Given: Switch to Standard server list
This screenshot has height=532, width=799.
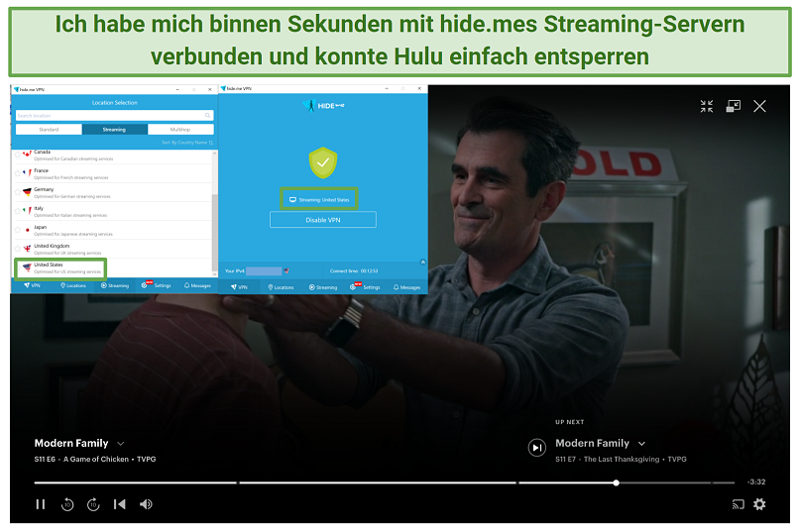Looking at the screenshot, I should tap(49, 130).
